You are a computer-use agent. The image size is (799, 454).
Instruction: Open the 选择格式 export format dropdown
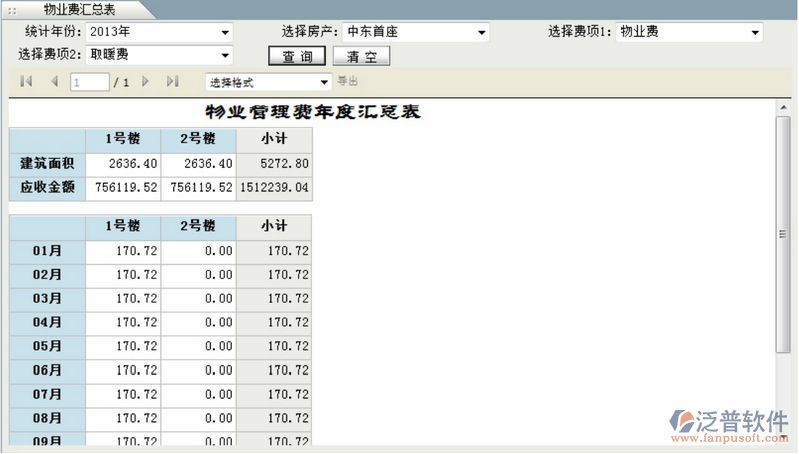click(324, 82)
